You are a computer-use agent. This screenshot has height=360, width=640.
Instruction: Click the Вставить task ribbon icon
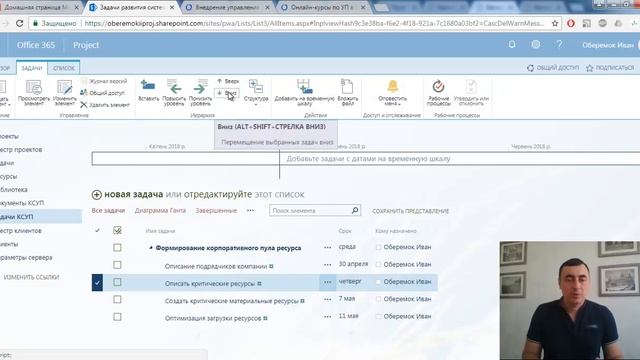point(148,86)
